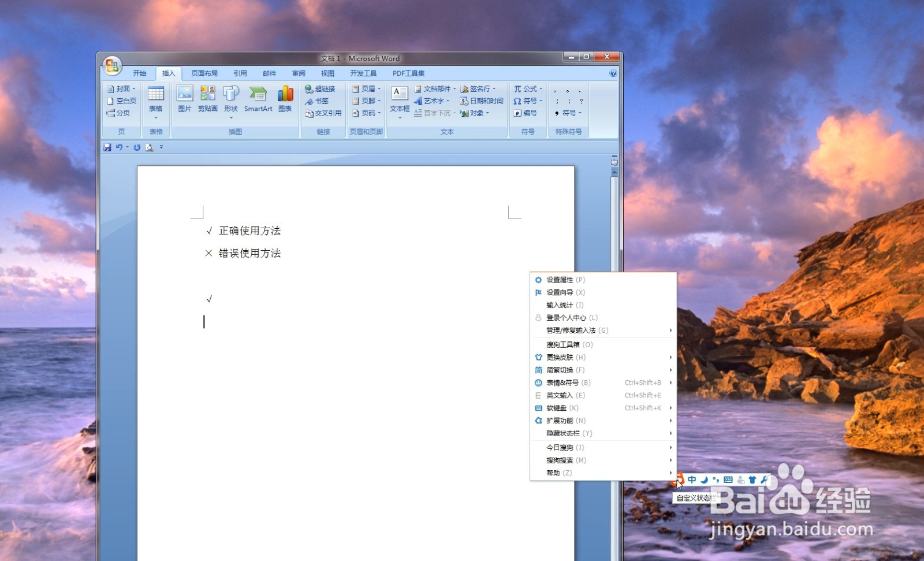Toggle Chinese/English with the 中 indicator
The width and height of the screenshot is (924, 561).
(x=692, y=480)
